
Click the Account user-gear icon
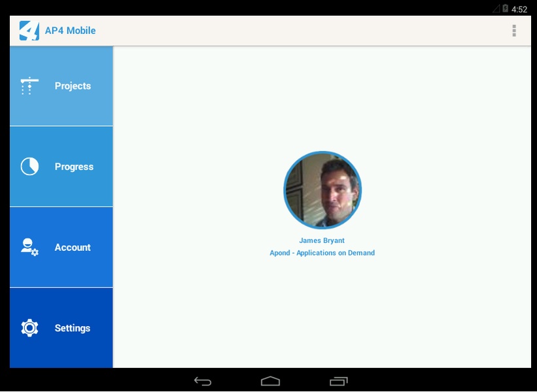pos(29,248)
